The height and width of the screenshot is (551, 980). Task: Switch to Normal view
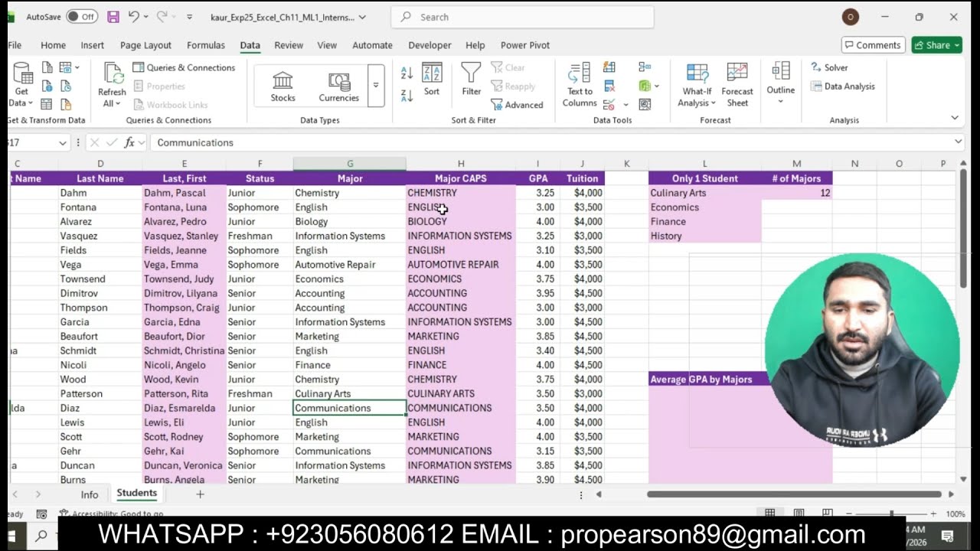[x=770, y=514]
